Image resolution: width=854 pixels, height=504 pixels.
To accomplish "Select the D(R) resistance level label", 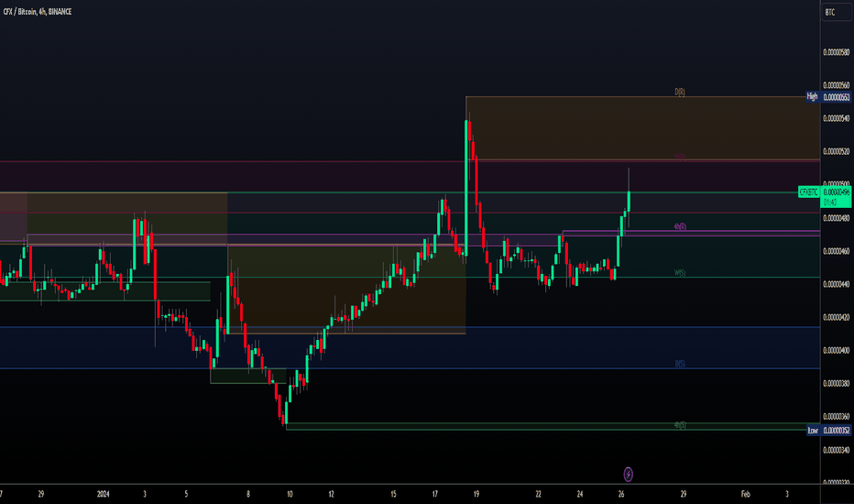I will [x=680, y=92].
